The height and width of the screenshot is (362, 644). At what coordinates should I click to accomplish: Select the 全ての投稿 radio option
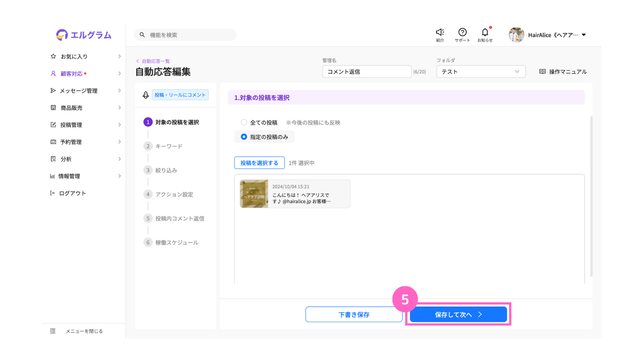(x=244, y=122)
